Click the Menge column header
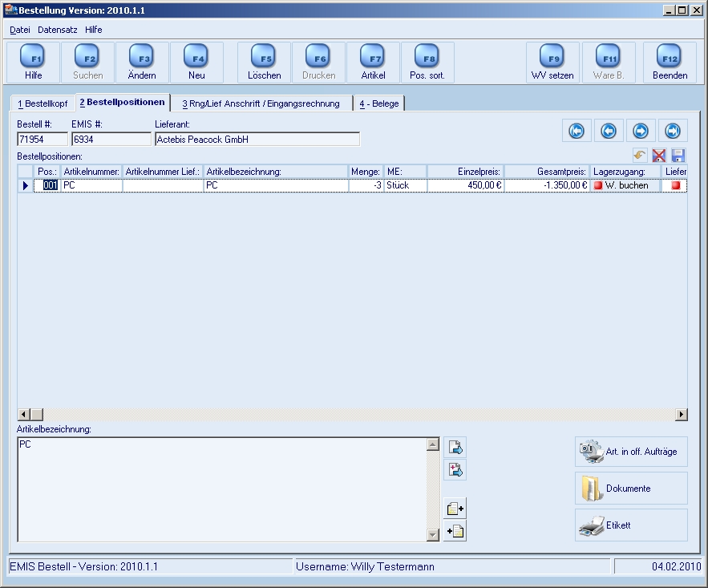Viewport: 708px width, 588px height. click(366, 172)
